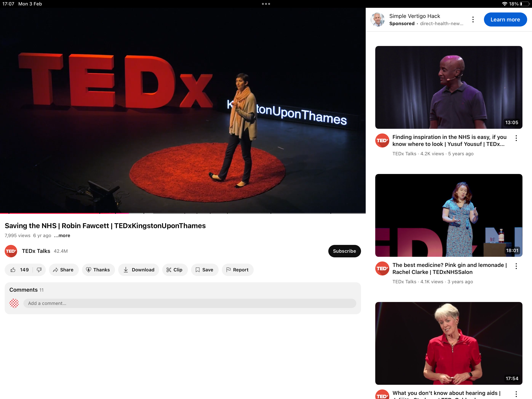Image resolution: width=532 pixels, height=399 pixels.
Task: Click Learn more on the sponsored ad
Action: (505, 19)
